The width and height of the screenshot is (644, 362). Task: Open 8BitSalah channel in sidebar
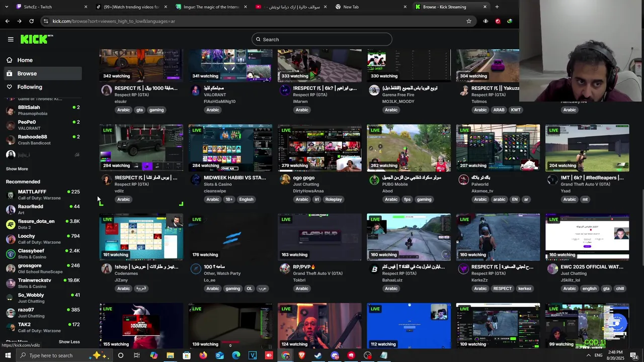click(x=43, y=110)
